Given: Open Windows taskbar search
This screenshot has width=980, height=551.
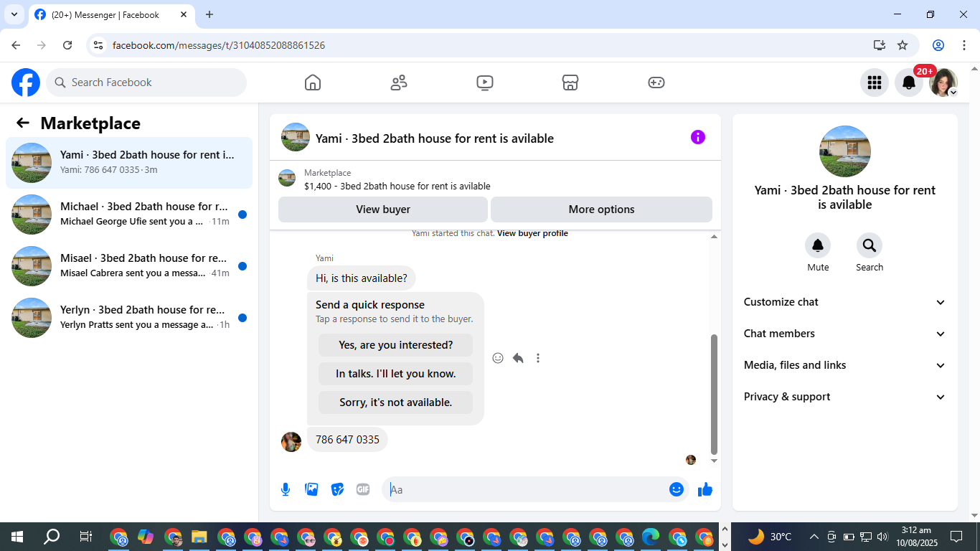Looking at the screenshot, I should (x=52, y=537).
